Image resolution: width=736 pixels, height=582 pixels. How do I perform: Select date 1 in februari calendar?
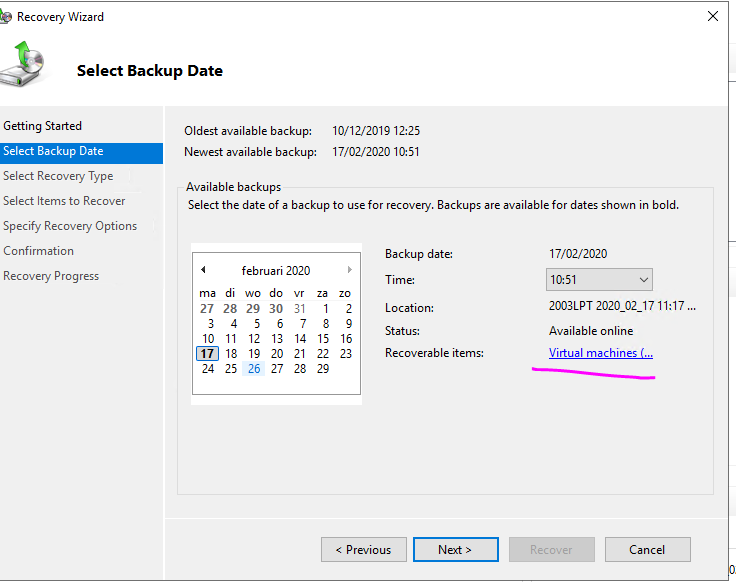pos(325,308)
